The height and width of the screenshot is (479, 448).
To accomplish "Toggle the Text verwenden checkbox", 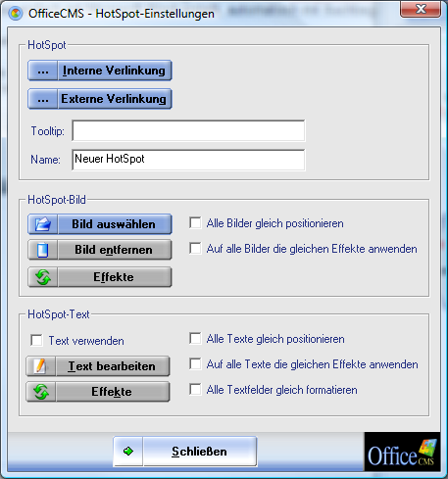I will coord(36,340).
